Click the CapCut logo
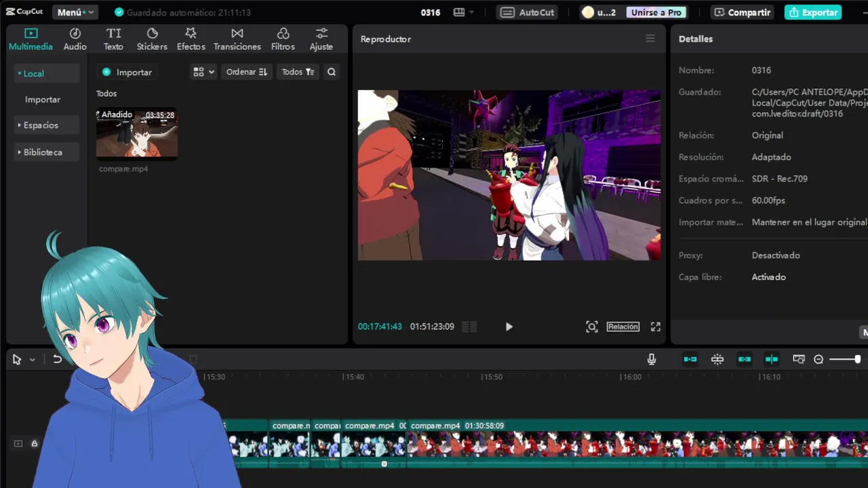Screen dimensions: 868x488 (24, 12)
